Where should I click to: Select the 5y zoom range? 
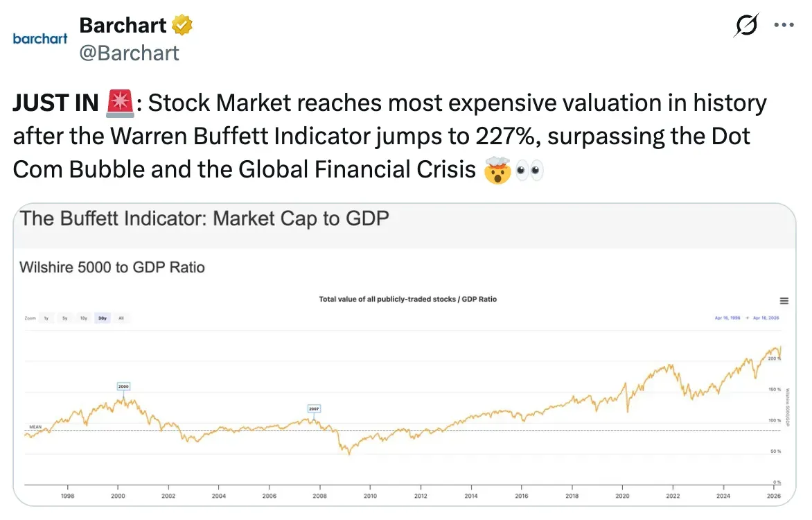click(x=65, y=318)
